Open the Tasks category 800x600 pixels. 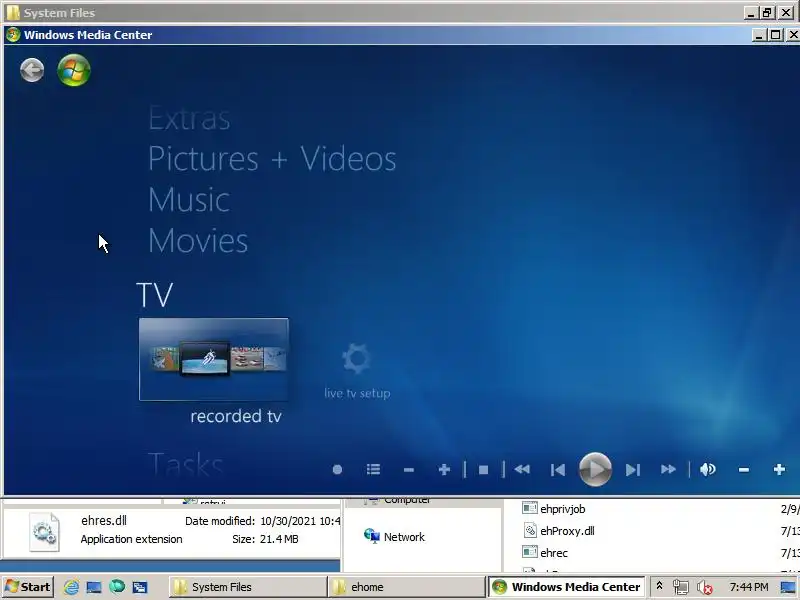point(186,464)
